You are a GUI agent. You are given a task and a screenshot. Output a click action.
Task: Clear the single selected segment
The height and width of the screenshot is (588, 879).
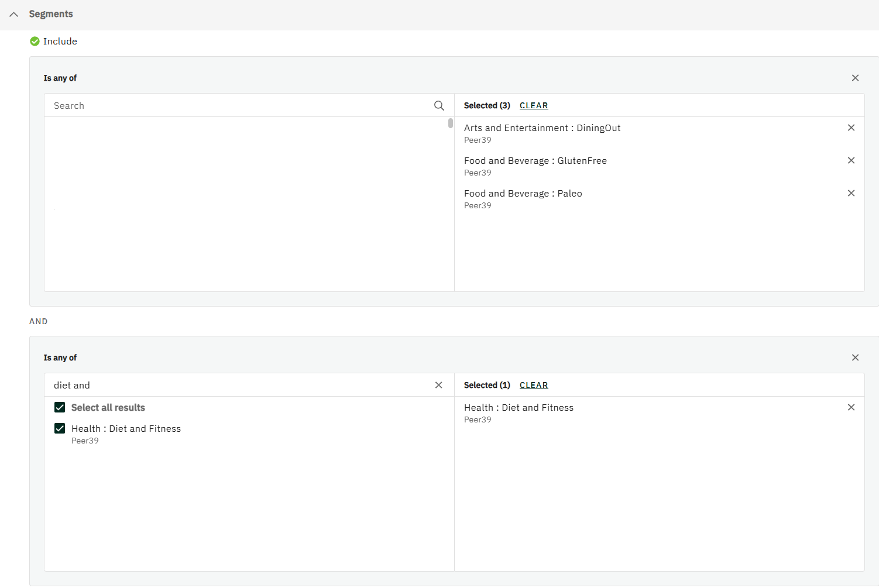click(x=534, y=385)
